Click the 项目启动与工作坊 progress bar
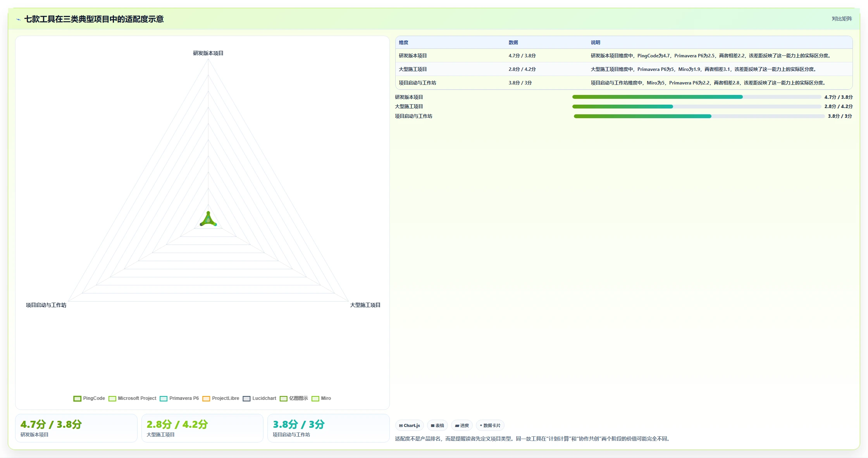The width and height of the screenshot is (868, 458). pos(699,116)
